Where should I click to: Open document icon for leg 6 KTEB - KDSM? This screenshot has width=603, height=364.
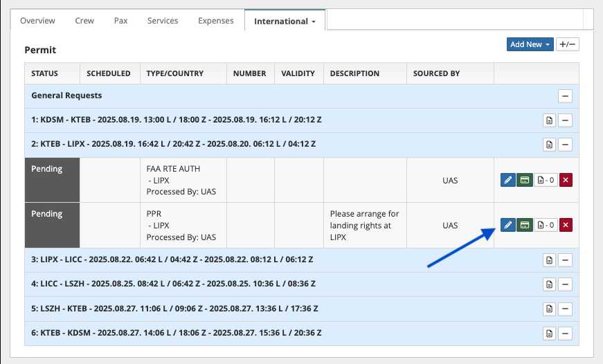[549, 334]
